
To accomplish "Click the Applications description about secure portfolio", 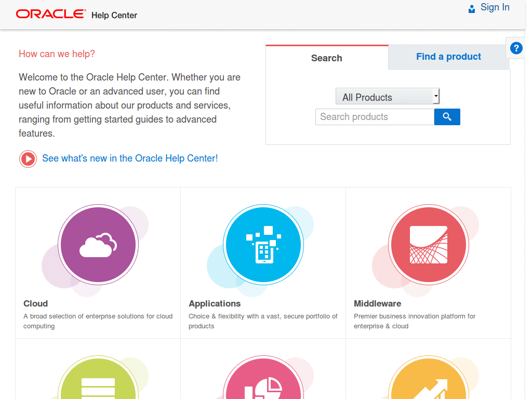I will (x=263, y=321).
